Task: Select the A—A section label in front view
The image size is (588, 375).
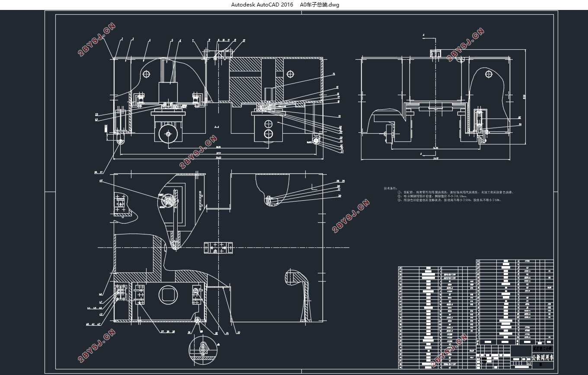Action: 217,128
